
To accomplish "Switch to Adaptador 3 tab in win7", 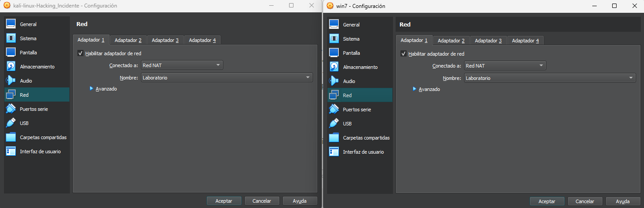I will 488,41.
